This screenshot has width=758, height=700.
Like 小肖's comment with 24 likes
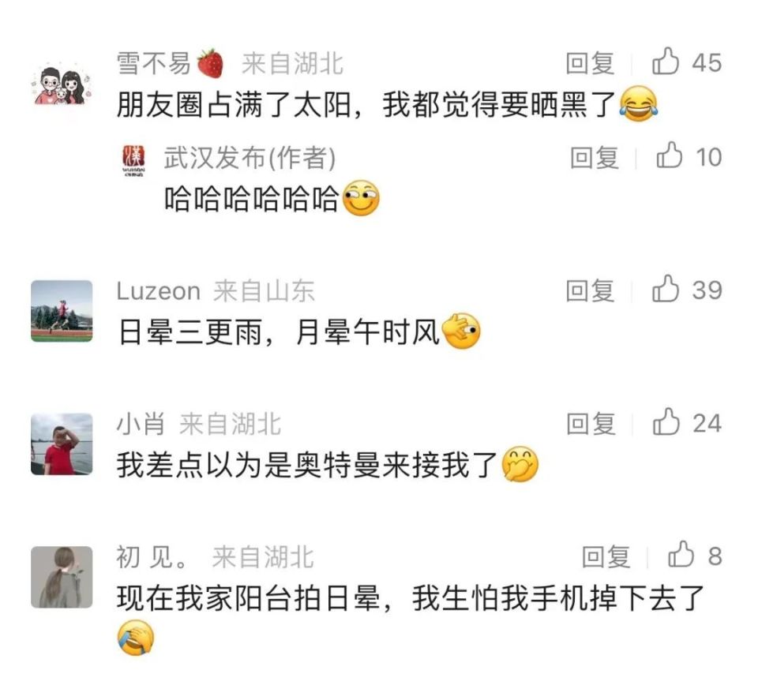click(x=666, y=421)
